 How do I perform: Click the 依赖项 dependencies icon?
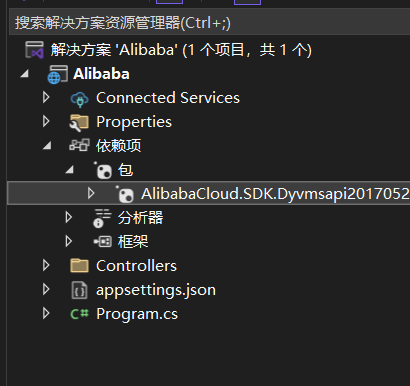click(x=79, y=146)
